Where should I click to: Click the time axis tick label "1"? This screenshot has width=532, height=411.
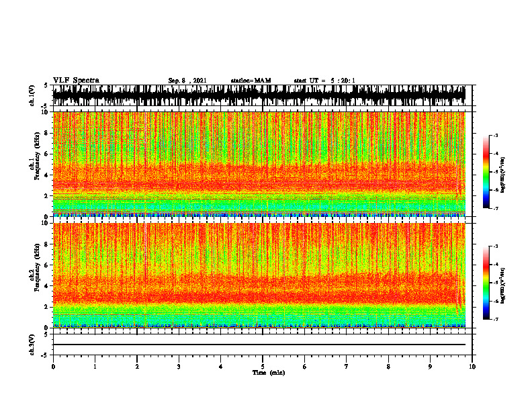pyautogui.click(x=95, y=367)
